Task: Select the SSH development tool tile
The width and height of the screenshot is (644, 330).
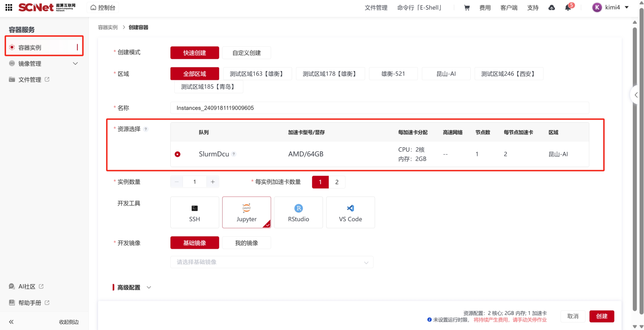Action: [x=195, y=212]
